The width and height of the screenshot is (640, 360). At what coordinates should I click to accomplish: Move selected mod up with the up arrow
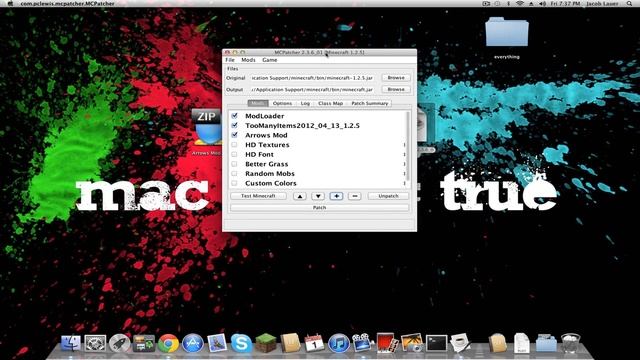(300, 196)
